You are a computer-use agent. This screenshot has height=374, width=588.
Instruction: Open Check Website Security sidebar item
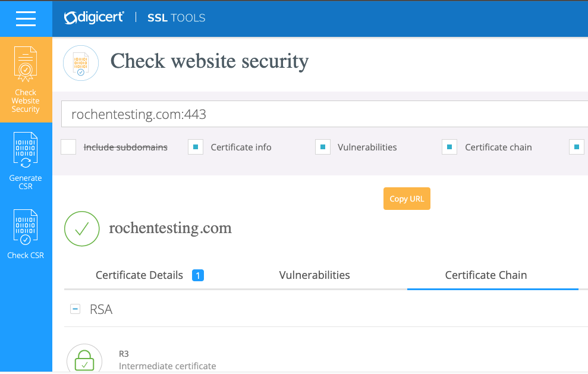[x=26, y=80]
